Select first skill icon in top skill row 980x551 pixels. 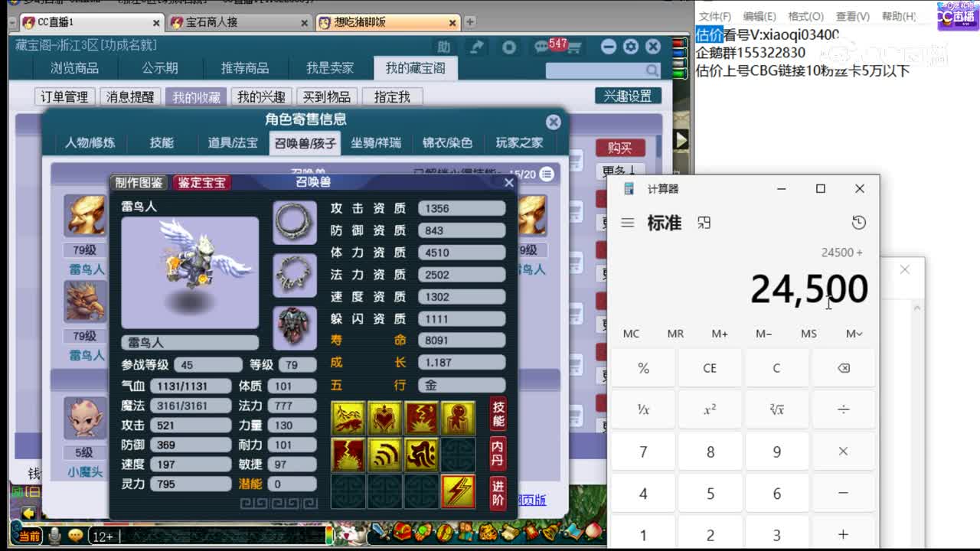point(348,418)
